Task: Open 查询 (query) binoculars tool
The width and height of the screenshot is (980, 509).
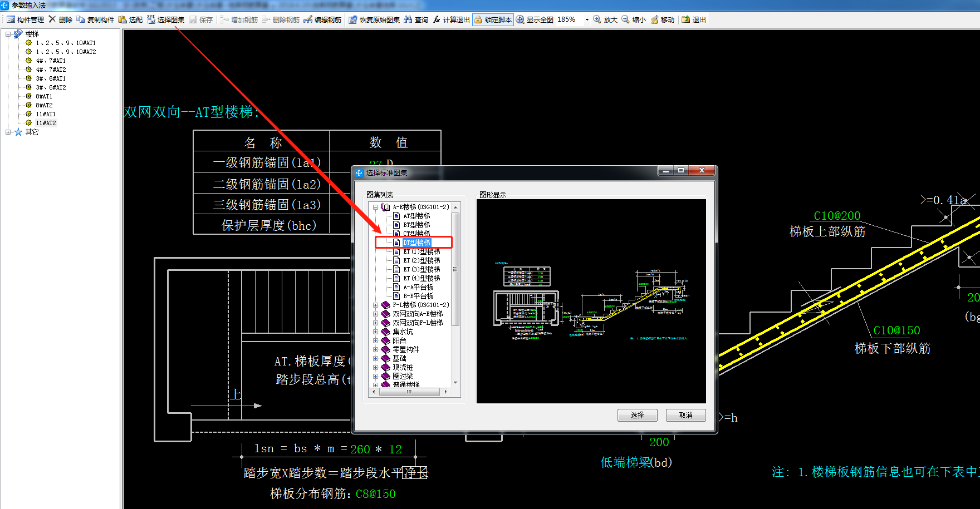Action: [x=416, y=19]
